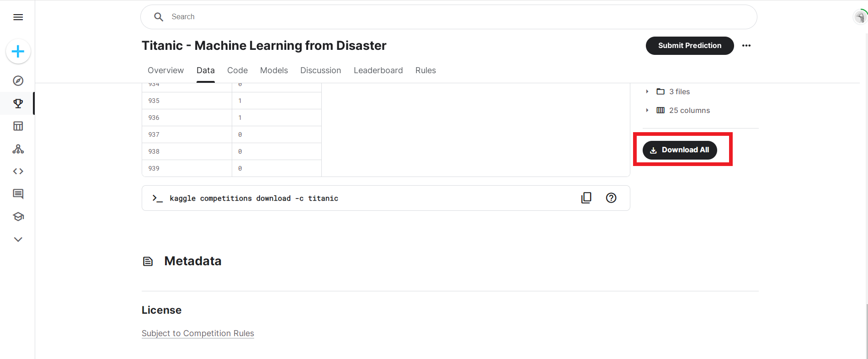Open the user profile avatar
868x359 pixels.
(x=860, y=17)
